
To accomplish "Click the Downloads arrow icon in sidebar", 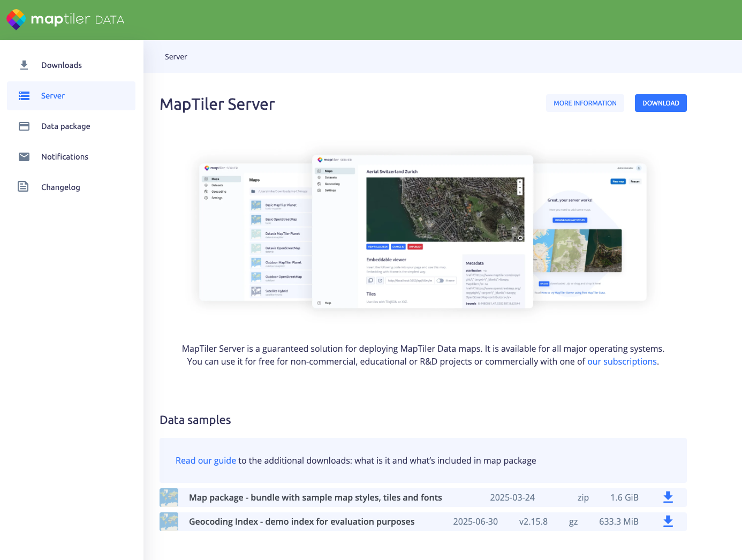I will pyautogui.click(x=24, y=65).
